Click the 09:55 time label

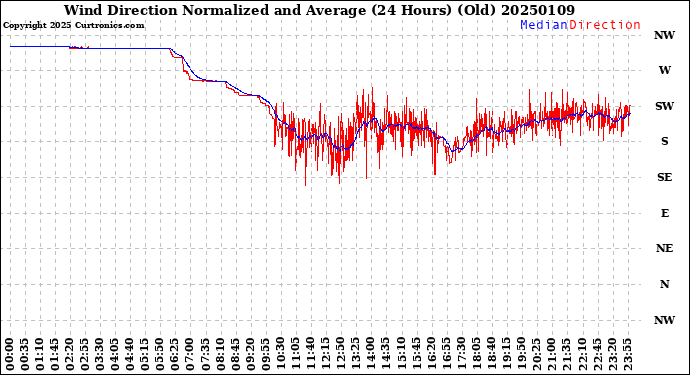coord(266,355)
